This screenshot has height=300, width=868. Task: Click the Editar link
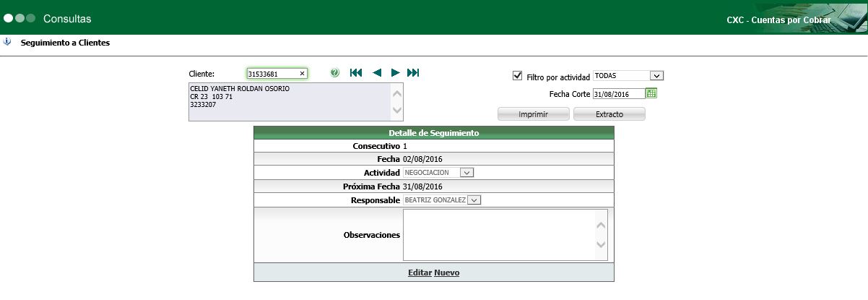(x=420, y=273)
